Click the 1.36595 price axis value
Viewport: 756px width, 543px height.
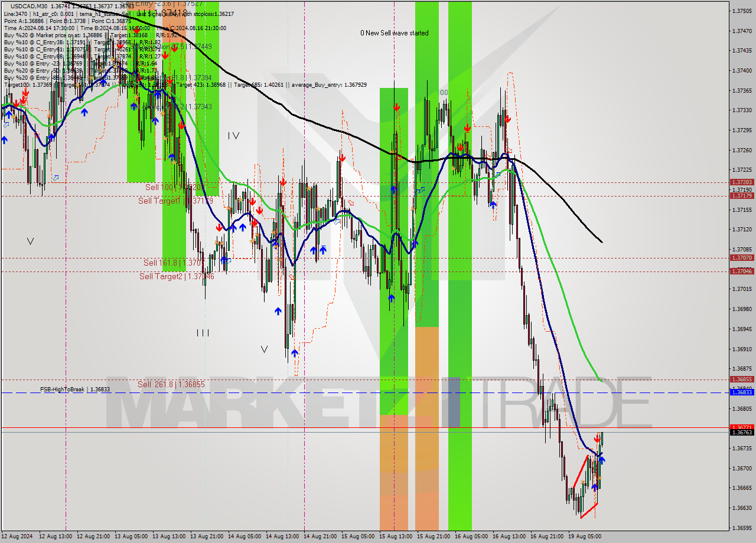(x=742, y=528)
